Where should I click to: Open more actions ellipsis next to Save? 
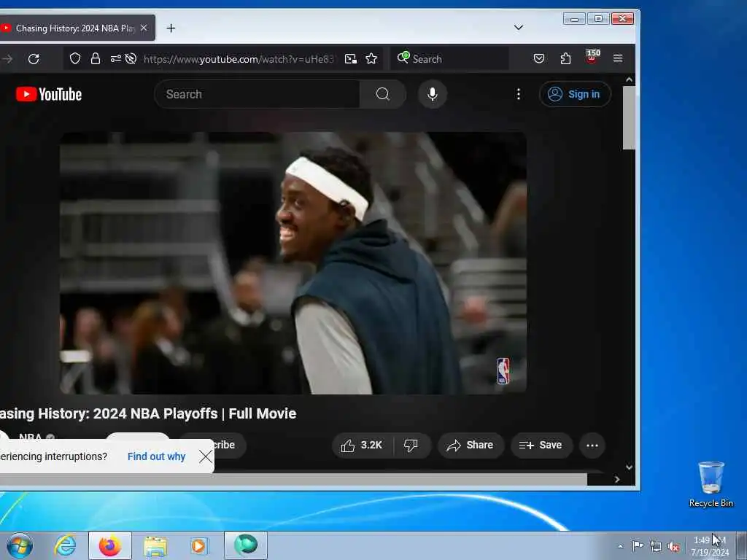click(592, 446)
